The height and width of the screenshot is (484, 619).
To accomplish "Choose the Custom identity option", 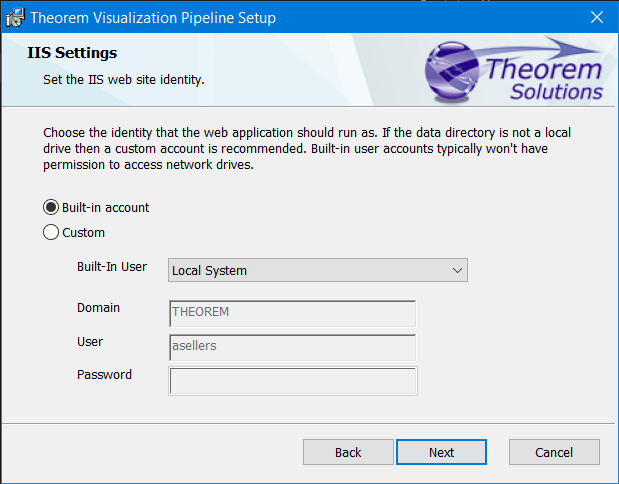I will coord(51,233).
